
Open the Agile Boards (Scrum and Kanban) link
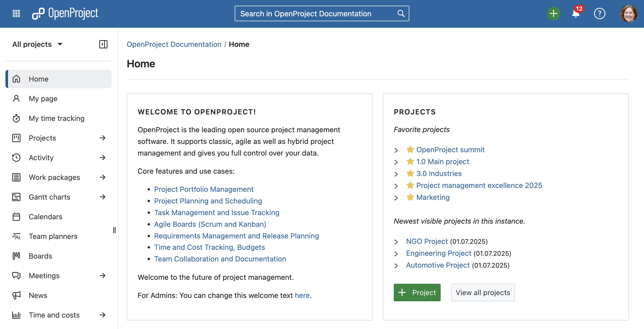(210, 224)
